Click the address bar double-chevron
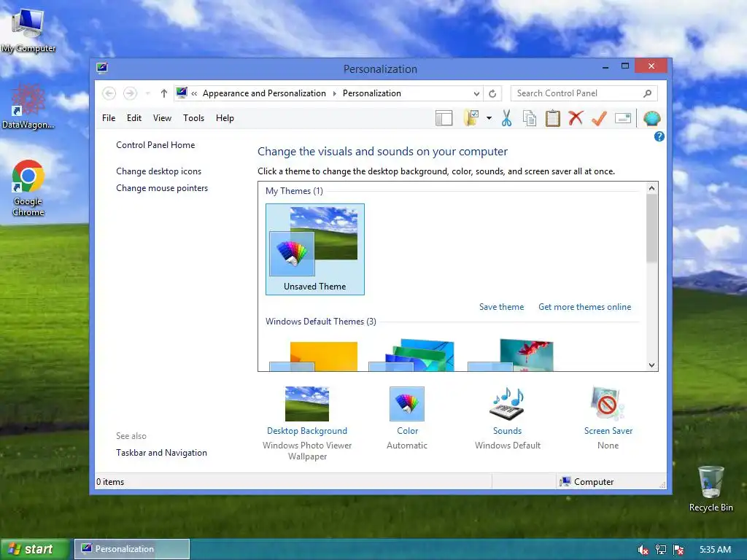The image size is (747, 560). click(x=194, y=94)
